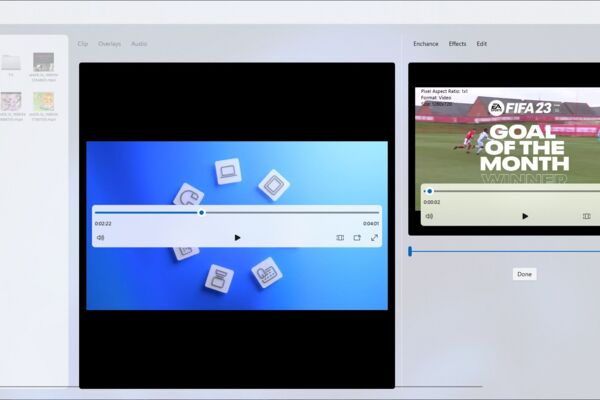Open the Enchance tab
Viewport: 600px width, 400px height.
(x=426, y=44)
